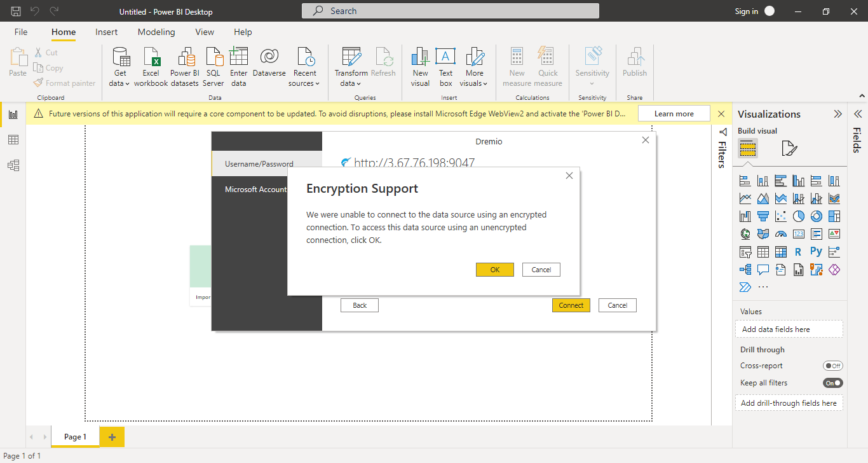Screen dimensions: 868x463
Task: Click Cancel in Encryption Support dialog
Action: tap(541, 270)
